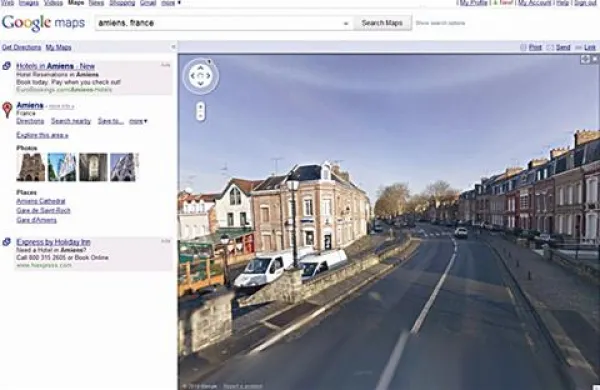This screenshot has width=600, height=390.
Task: Click the Google Maps logo
Action: pos(43,23)
